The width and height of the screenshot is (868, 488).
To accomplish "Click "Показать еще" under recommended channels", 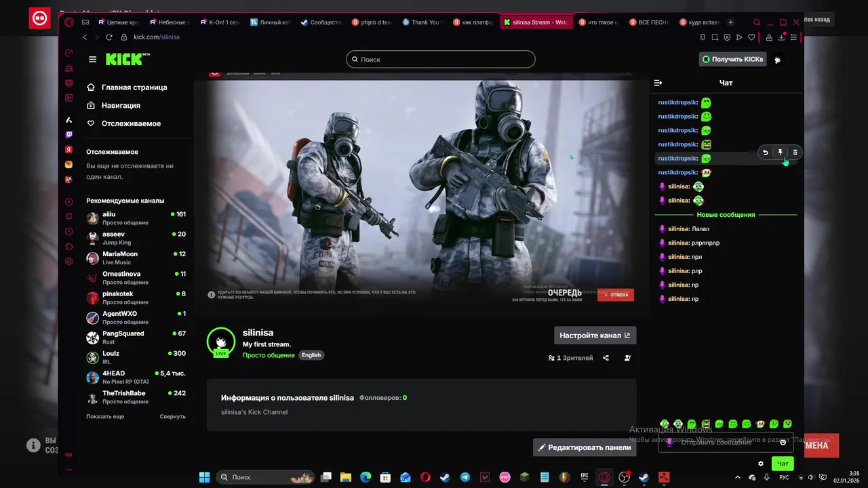I will pyautogui.click(x=105, y=417).
